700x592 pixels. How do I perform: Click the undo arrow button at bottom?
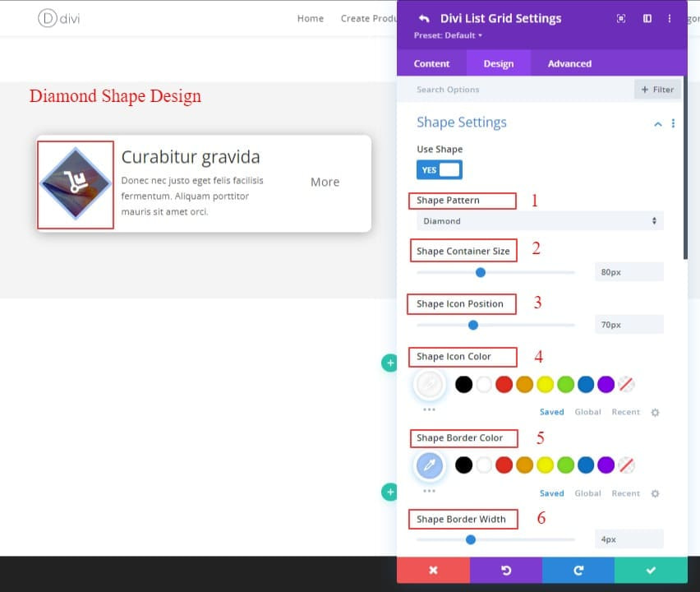point(506,569)
